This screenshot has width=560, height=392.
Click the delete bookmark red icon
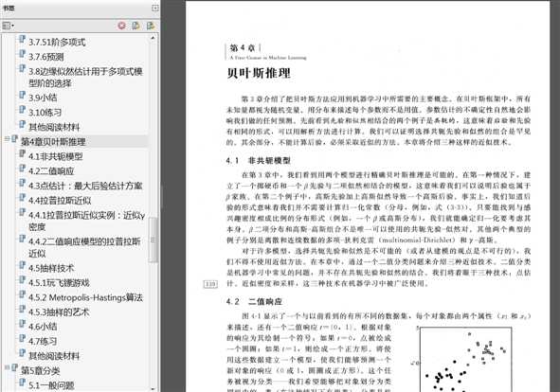[x=122, y=26]
